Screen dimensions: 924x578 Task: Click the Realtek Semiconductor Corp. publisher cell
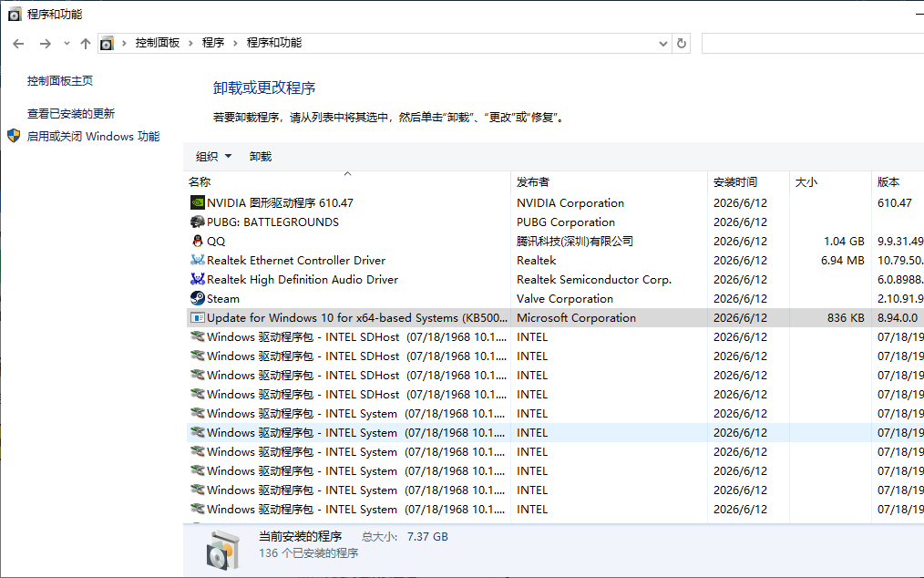click(x=594, y=280)
